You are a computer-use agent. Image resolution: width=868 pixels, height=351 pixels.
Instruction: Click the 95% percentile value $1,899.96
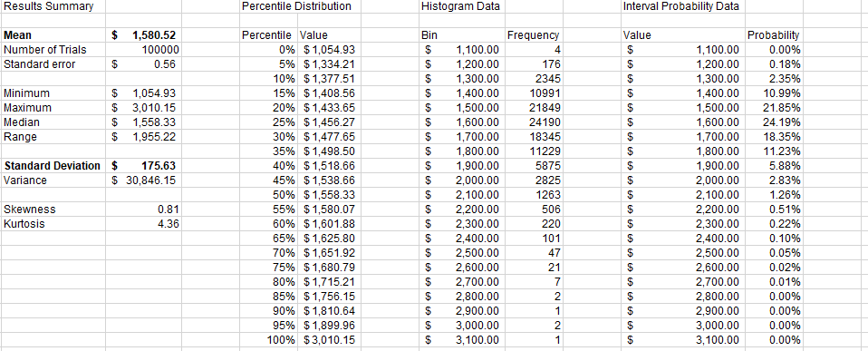coord(329,325)
